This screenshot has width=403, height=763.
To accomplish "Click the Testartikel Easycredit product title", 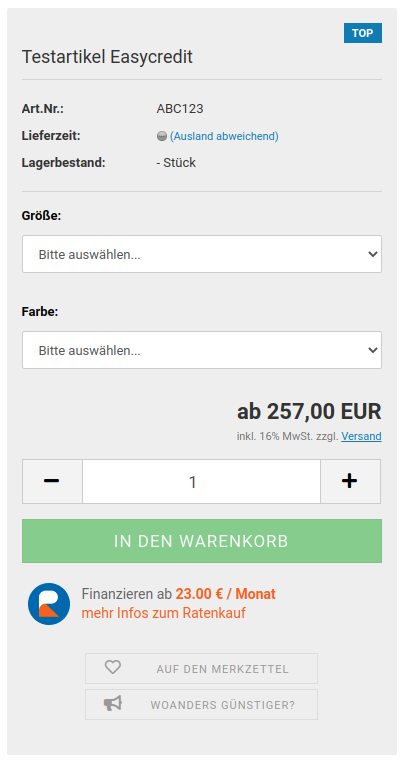I will [107, 57].
